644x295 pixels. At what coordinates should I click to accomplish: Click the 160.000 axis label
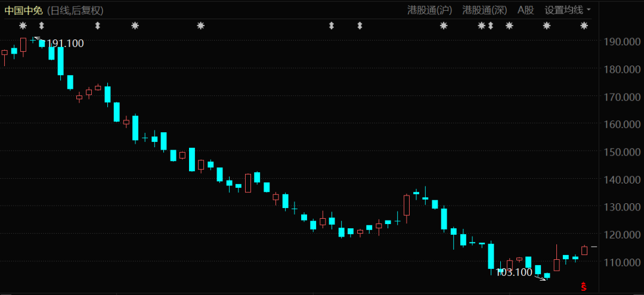(621, 124)
